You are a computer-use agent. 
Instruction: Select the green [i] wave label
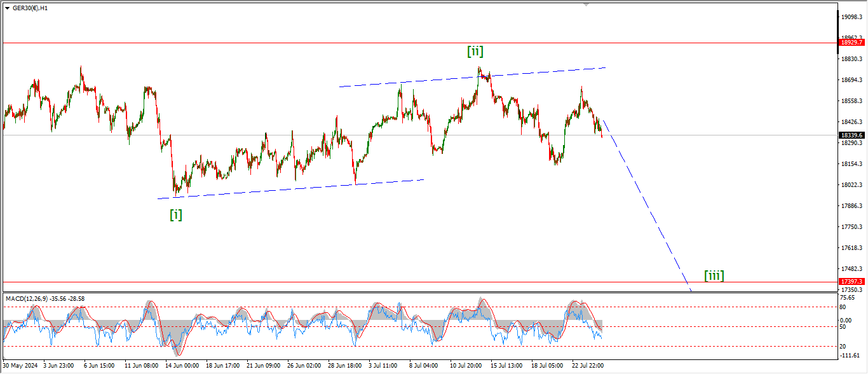[176, 215]
